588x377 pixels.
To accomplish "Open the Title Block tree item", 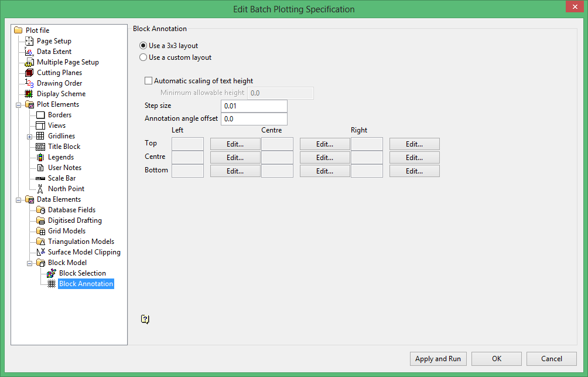I will [64, 147].
